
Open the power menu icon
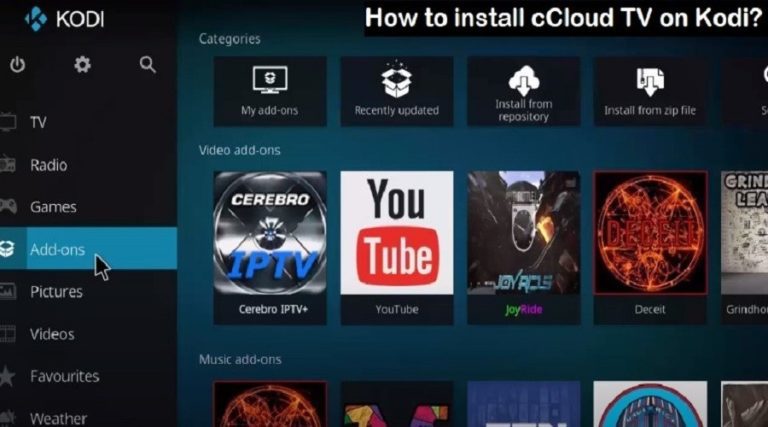(18, 65)
